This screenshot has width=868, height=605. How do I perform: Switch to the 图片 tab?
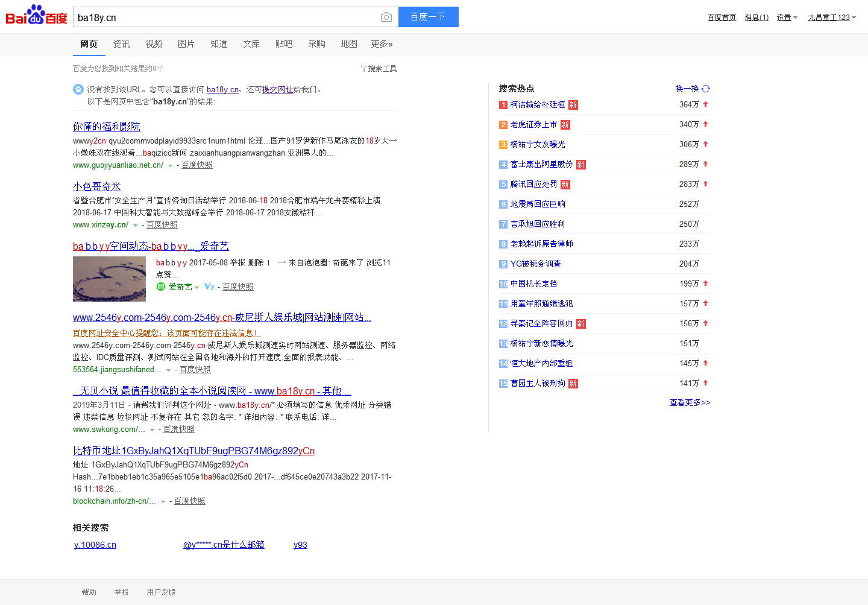click(x=186, y=44)
